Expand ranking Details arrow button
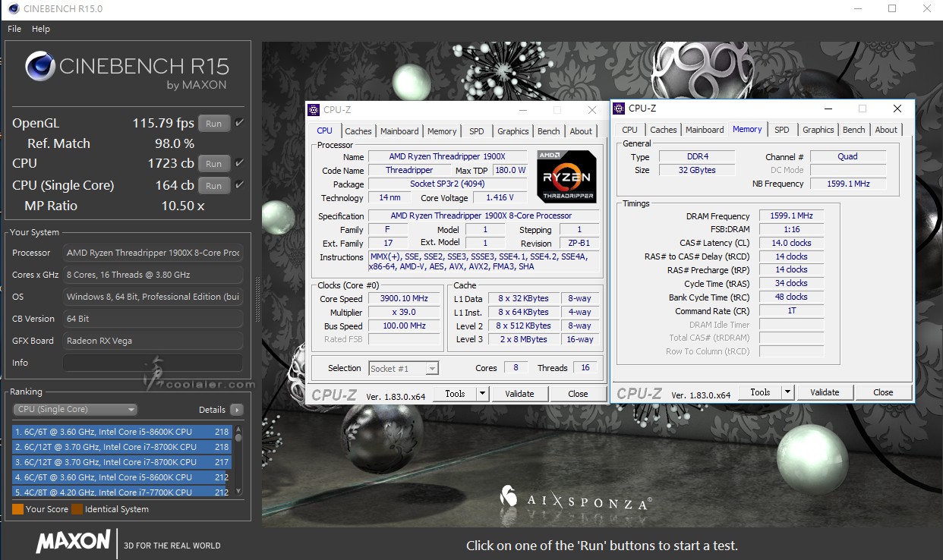Image resolution: width=943 pixels, height=560 pixels. (x=237, y=410)
